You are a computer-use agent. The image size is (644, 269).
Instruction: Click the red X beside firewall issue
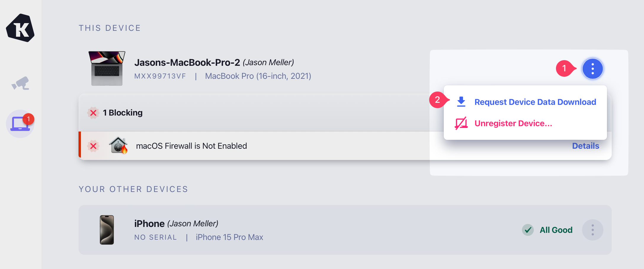(93, 146)
